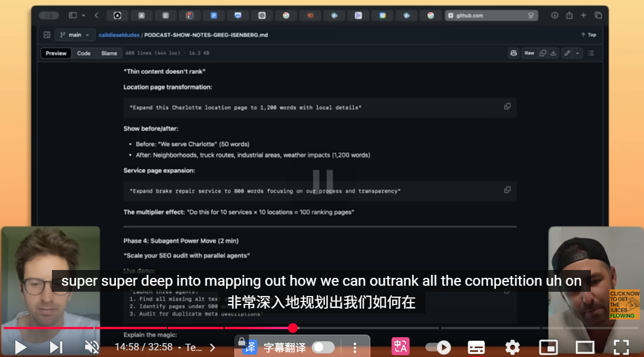
Task: Click the pink Chinese-English translation icon
Action: tap(401, 346)
